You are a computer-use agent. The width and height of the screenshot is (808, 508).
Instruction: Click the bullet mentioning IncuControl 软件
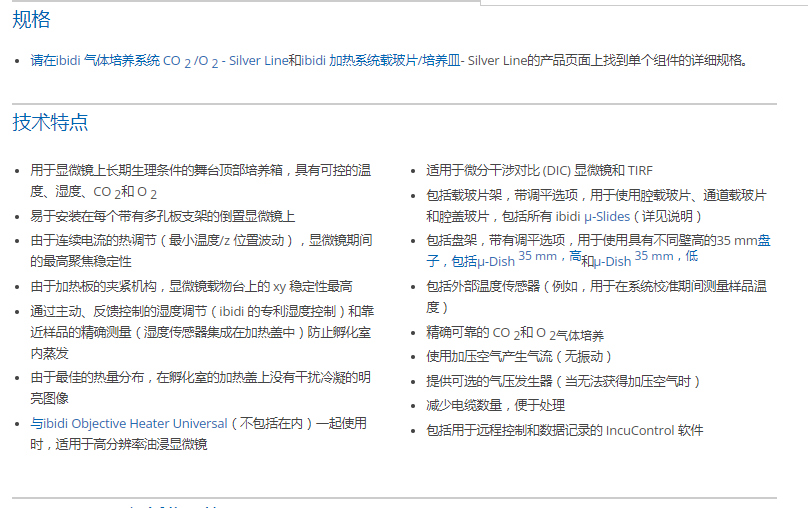click(x=564, y=430)
